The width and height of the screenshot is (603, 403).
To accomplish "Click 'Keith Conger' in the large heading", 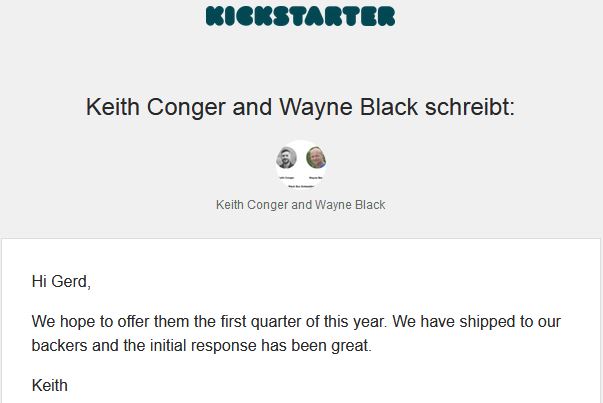I will coord(155,107).
